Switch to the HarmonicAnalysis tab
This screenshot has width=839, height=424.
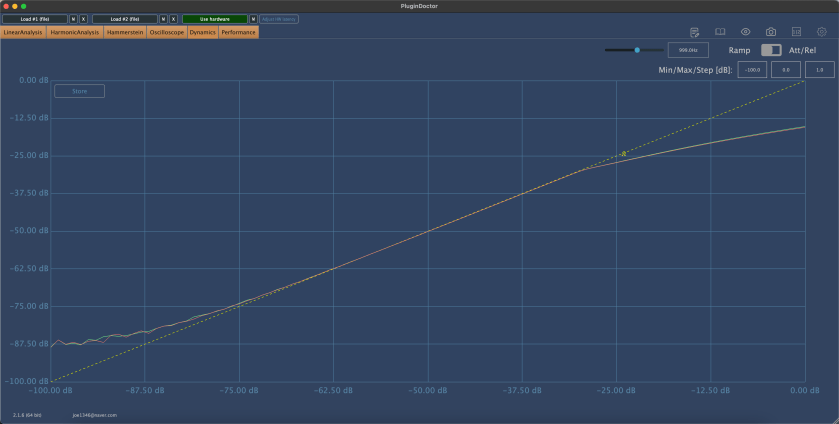point(75,32)
